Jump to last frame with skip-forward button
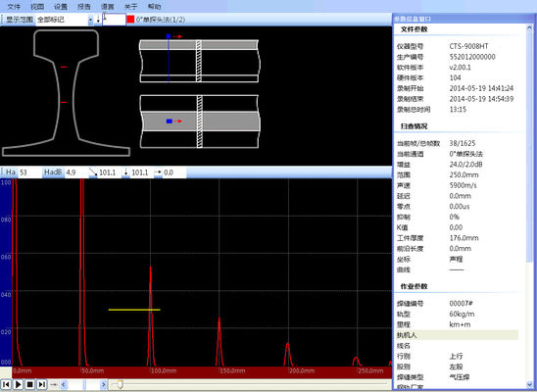 tap(41, 384)
